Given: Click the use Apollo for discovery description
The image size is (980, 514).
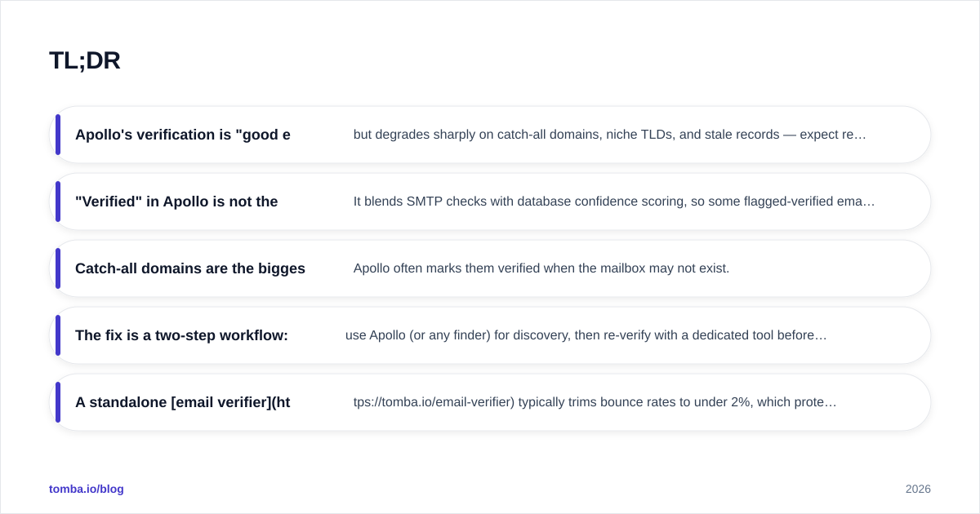Looking at the screenshot, I should [586, 335].
